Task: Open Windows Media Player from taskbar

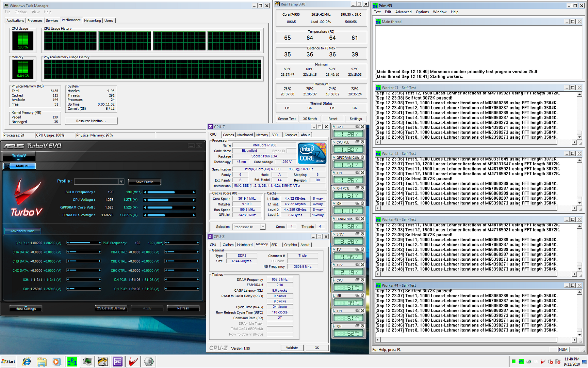Action: 56,362
